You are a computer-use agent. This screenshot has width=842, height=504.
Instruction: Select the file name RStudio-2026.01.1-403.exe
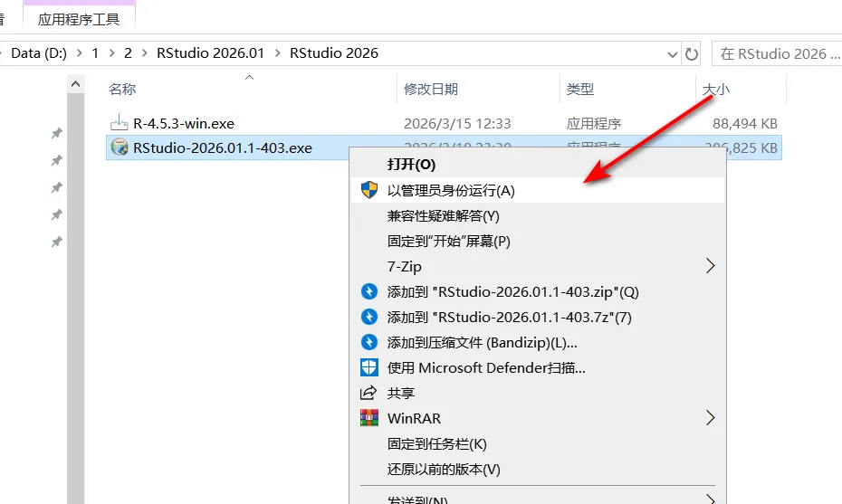[223, 147]
